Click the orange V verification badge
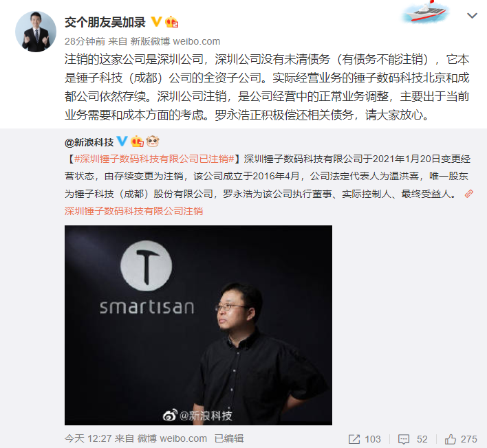The width and height of the screenshot is (487, 448). pyautogui.click(x=156, y=22)
